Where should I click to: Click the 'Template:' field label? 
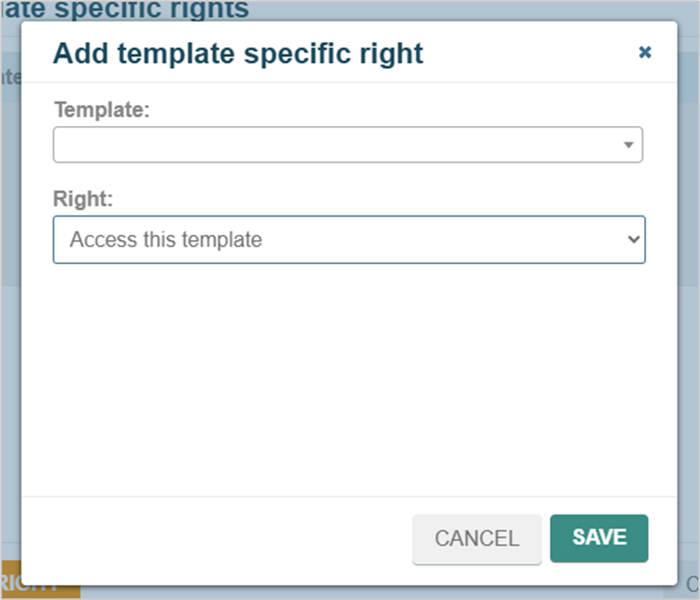tap(102, 110)
